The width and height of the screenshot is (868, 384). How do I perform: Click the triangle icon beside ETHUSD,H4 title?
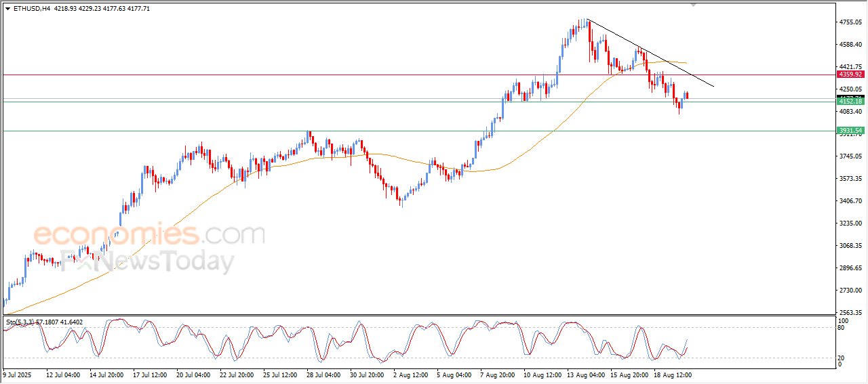click(7, 8)
